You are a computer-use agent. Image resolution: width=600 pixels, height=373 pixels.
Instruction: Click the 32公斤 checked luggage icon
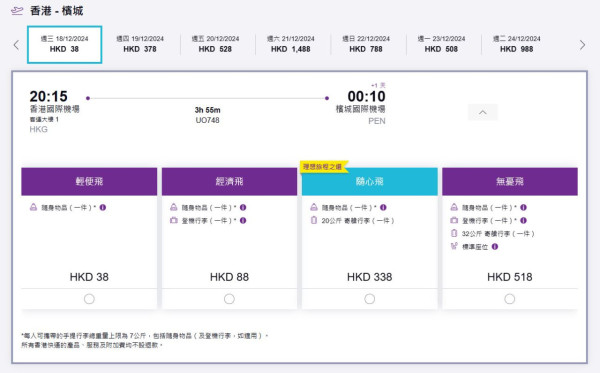click(454, 233)
